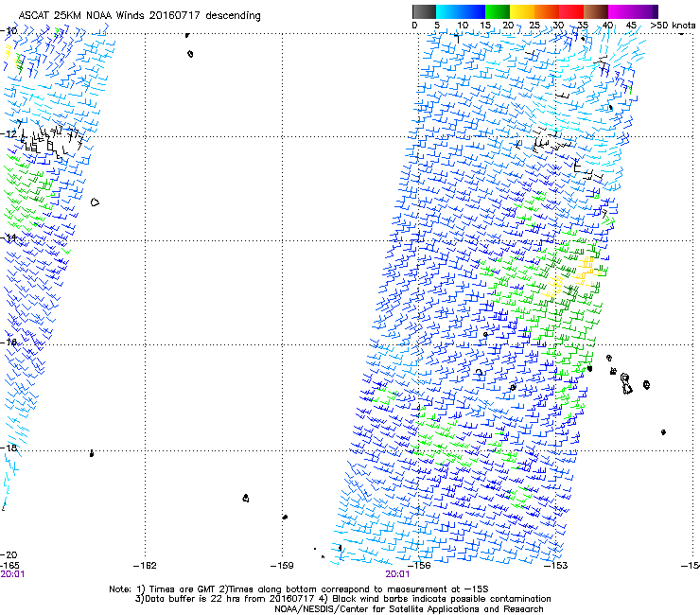Select the gray 0-5 knots color swatch

point(424,11)
